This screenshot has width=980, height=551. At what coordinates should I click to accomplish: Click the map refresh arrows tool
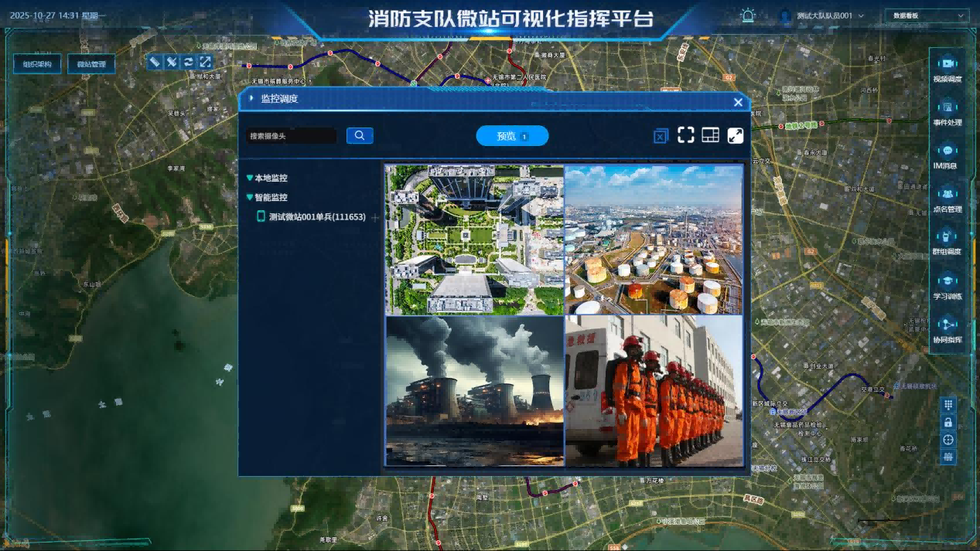189,62
